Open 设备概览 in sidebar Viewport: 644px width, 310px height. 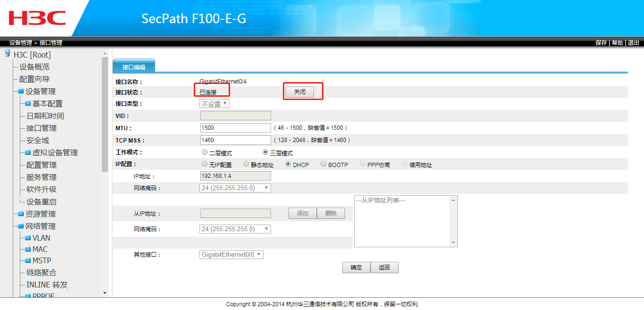point(34,67)
